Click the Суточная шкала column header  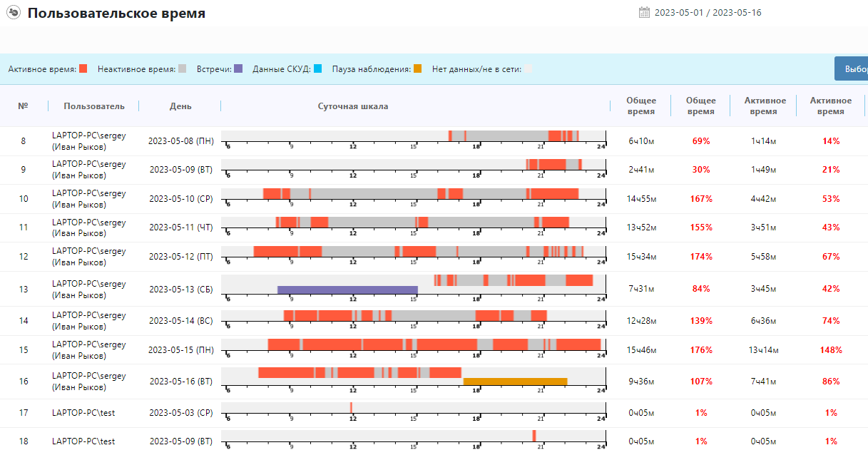tap(353, 106)
